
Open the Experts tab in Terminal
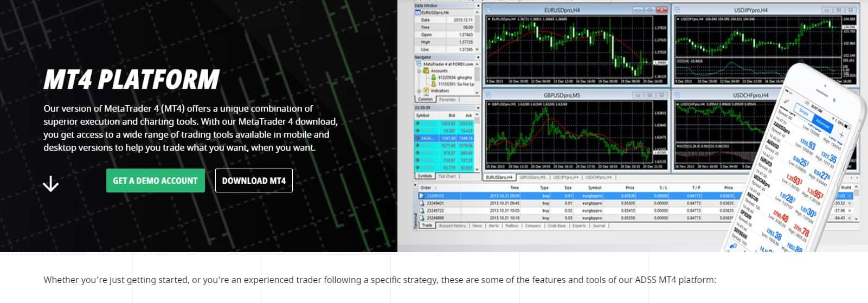[x=579, y=225]
